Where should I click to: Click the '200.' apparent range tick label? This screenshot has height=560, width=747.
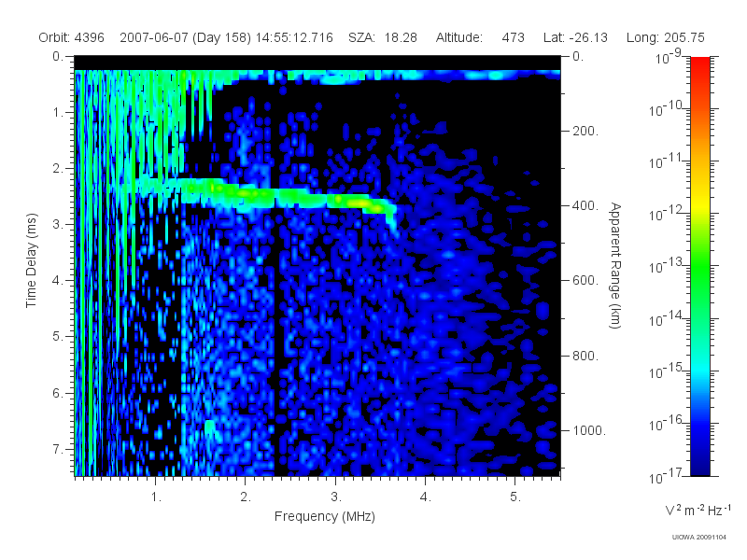(585, 131)
